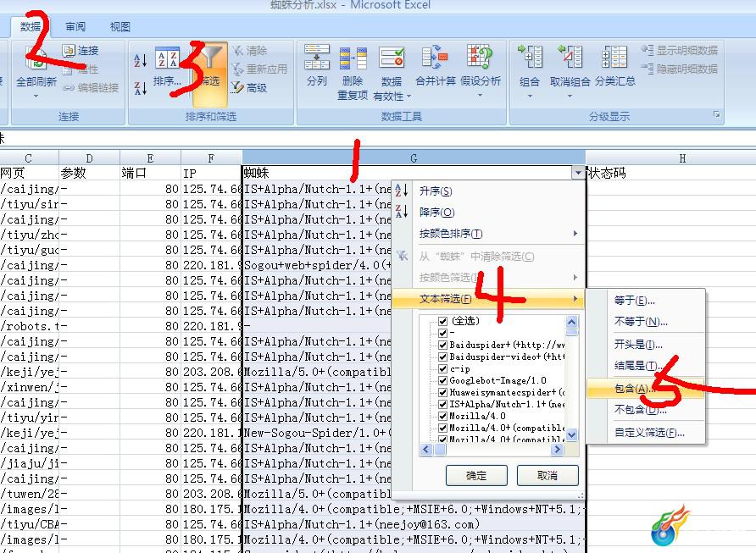756x553 pixels.
Task: Sort descending with the Z-A ribbon icon
Action: pos(141,88)
